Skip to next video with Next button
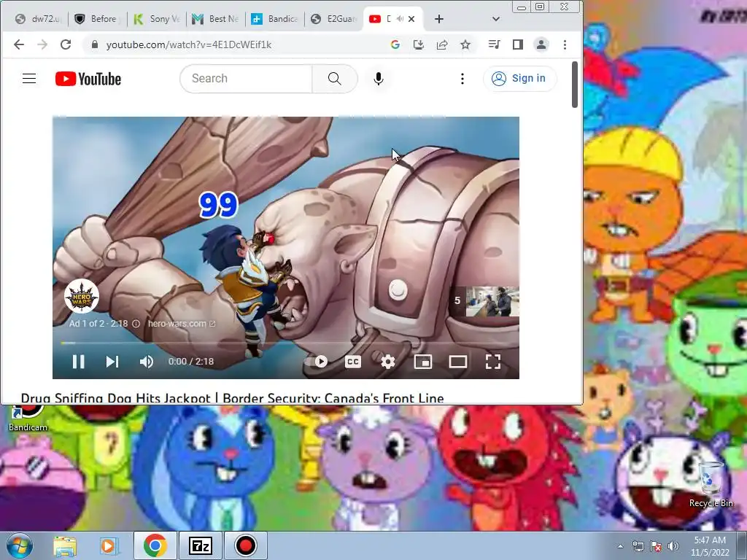The height and width of the screenshot is (560, 747). tap(112, 362)
